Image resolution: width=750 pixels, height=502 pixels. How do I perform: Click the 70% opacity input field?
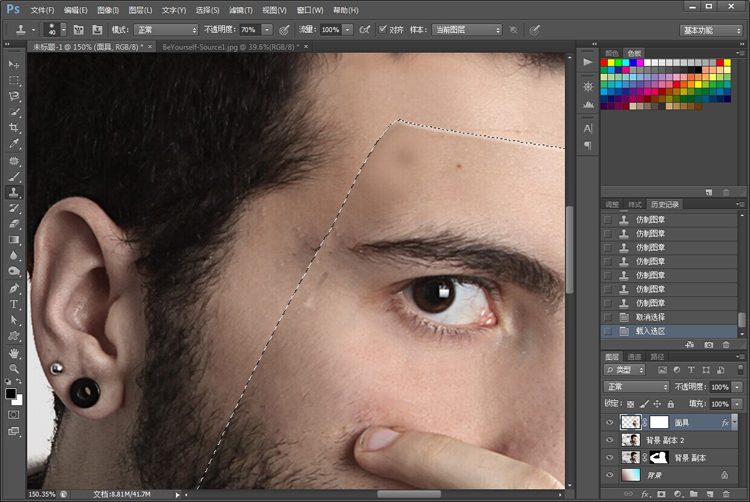coord(250,30)
